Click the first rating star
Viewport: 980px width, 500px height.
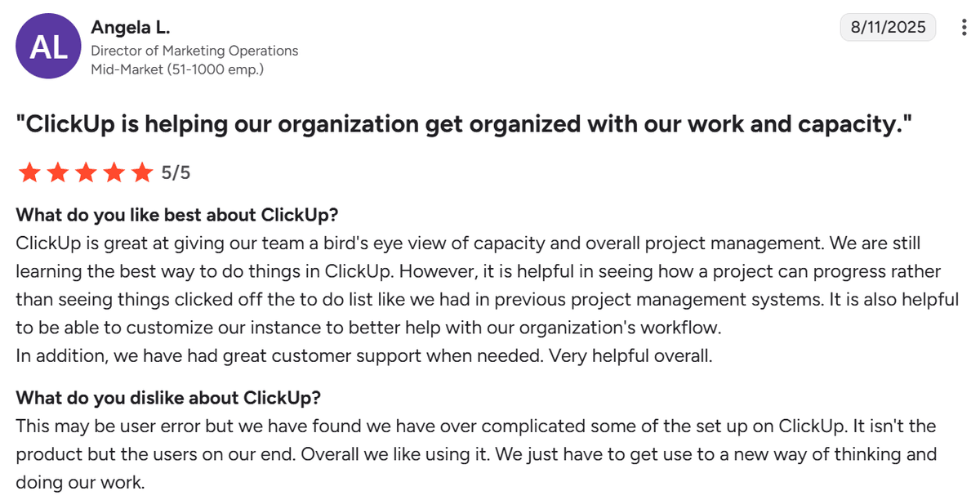pos(29,172)
